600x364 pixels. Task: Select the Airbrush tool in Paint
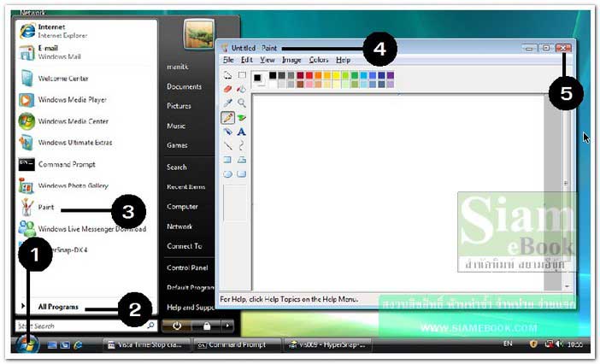[227, 132]
